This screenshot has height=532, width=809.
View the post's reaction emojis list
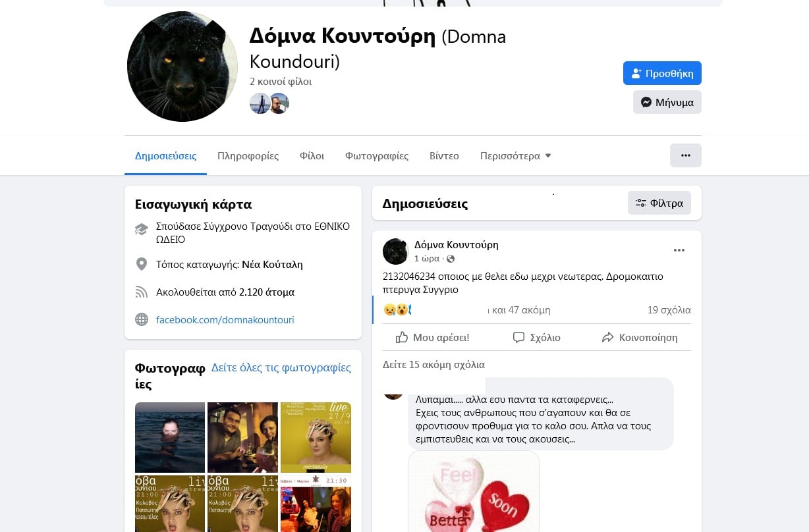pyautogui.click(x=398, y=309)
